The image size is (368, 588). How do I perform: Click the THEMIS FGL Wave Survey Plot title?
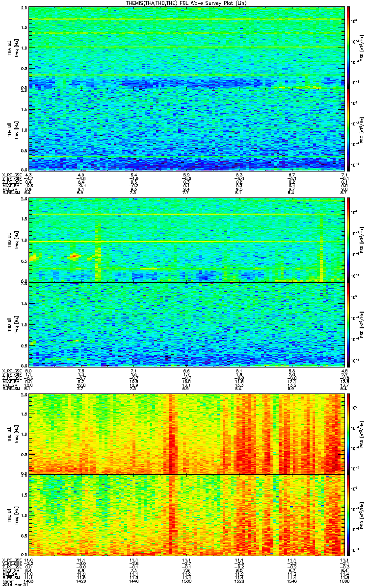(186, 3)
